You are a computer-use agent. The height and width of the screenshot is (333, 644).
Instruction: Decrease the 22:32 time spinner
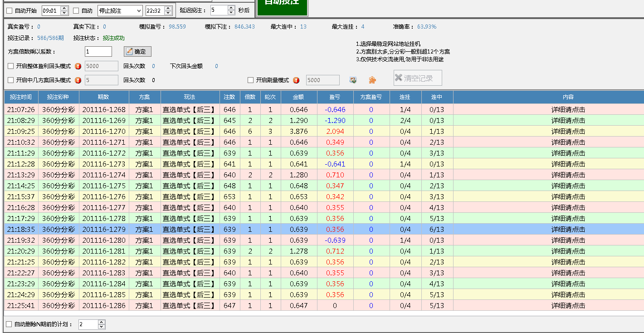169,13
